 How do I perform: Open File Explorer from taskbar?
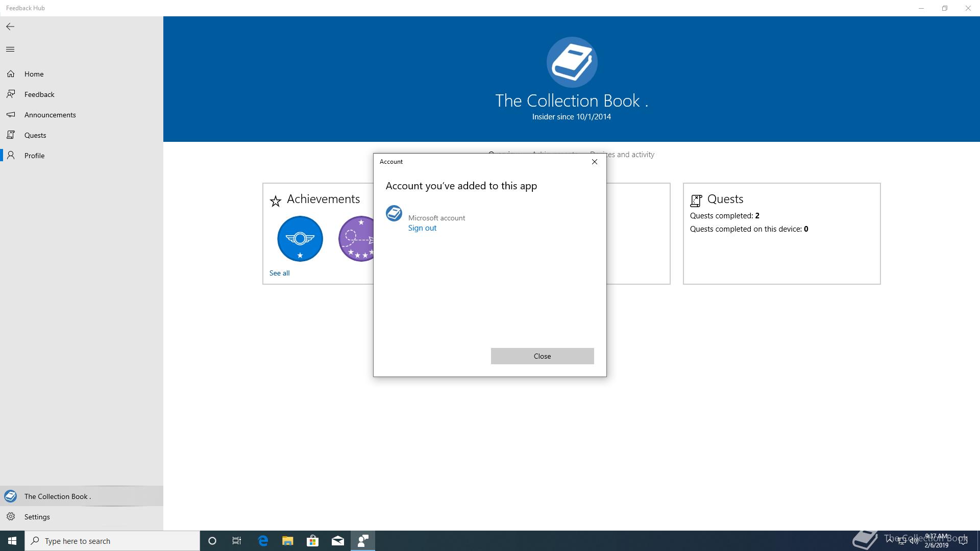click(288, 541)
